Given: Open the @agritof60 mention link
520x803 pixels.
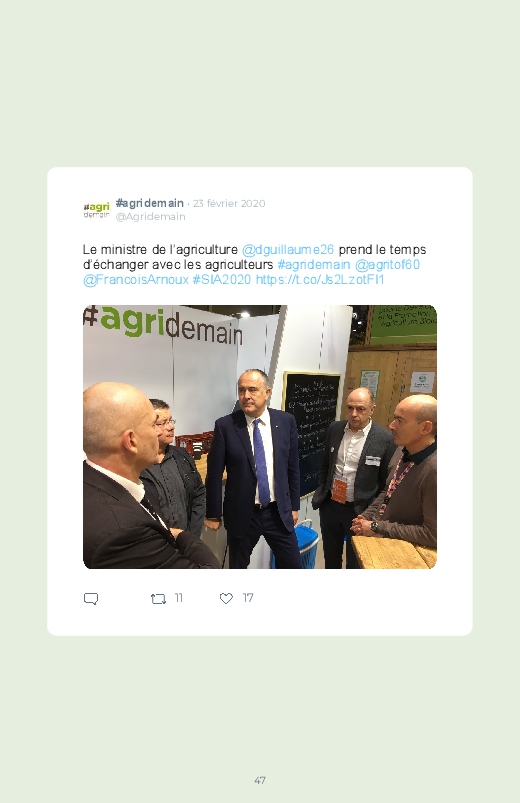Looking at the screenshot, I should coord(387,264).
